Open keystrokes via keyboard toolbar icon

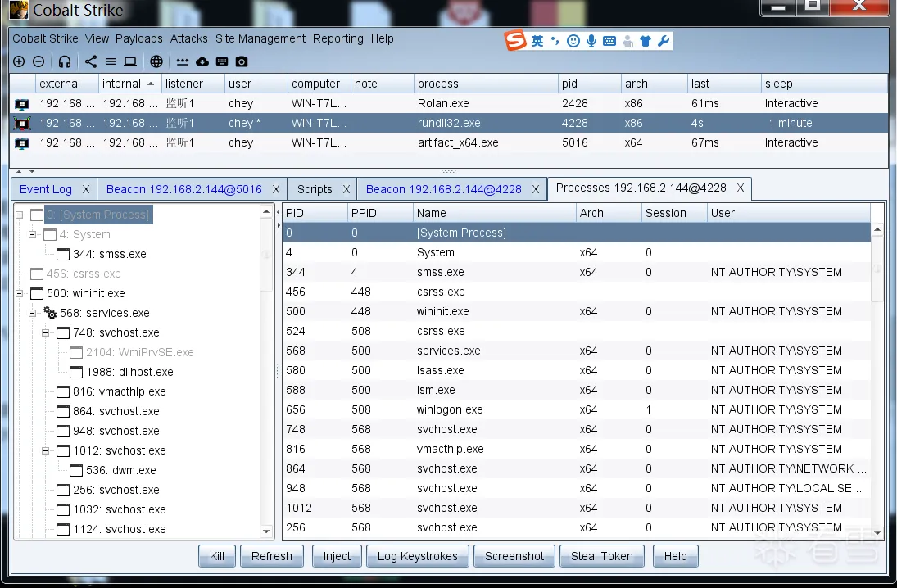[222, 61]
